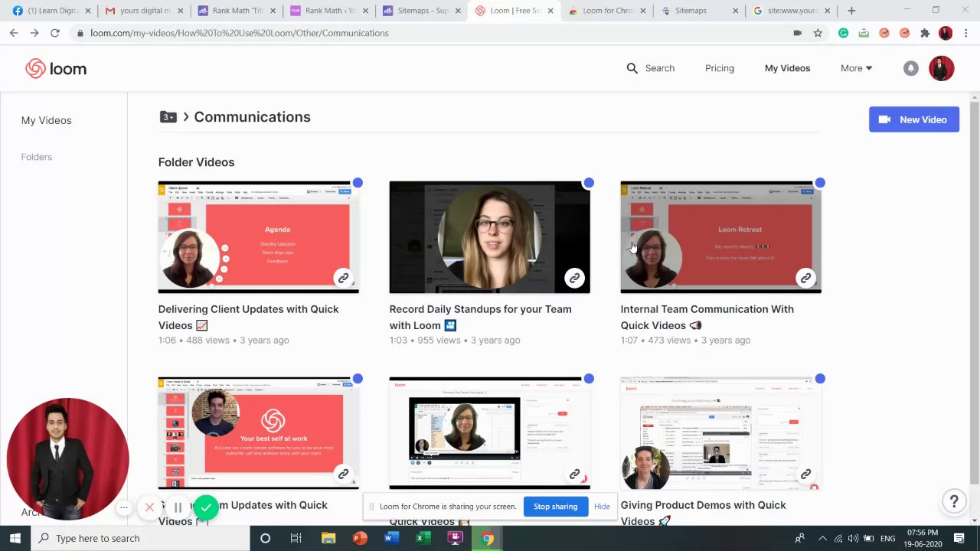Viewport: 980px width, 551px height.
Task: Copy link for Giving Product Demos video
Action: coord(805,474)
